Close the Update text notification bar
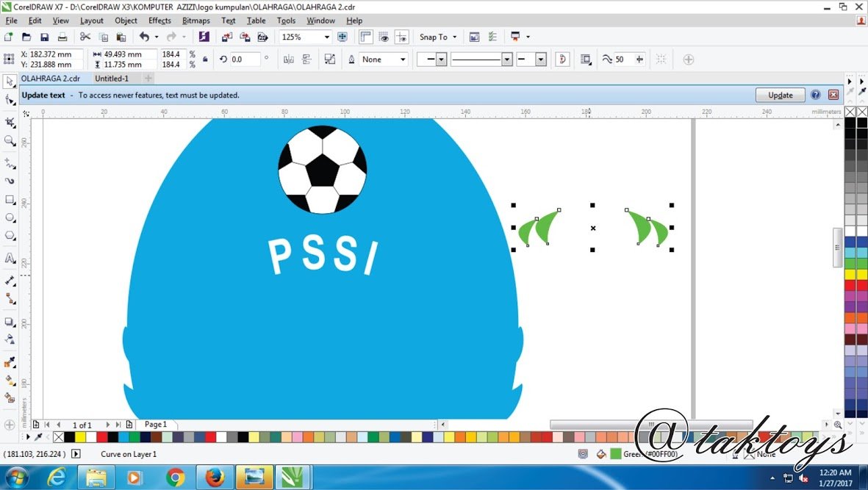 (833, 95)
